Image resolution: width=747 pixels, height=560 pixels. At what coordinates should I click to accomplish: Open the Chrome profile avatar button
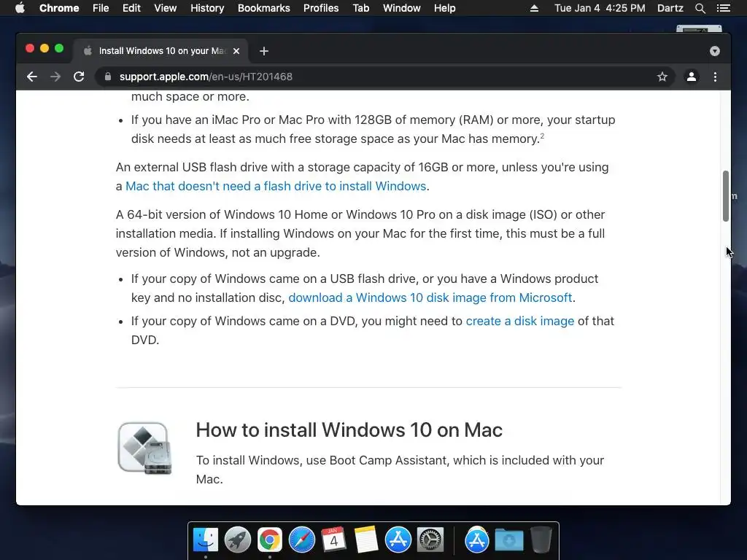692,77
